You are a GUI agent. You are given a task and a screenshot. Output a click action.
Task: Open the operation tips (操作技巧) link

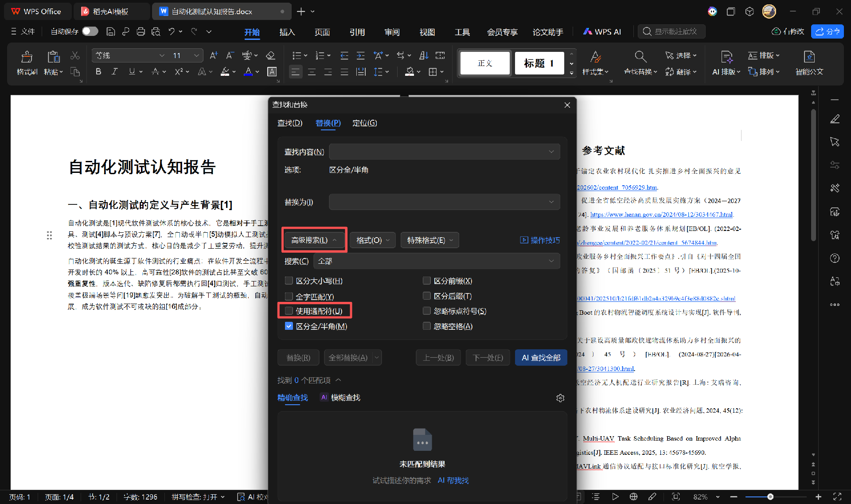(540, 240)
